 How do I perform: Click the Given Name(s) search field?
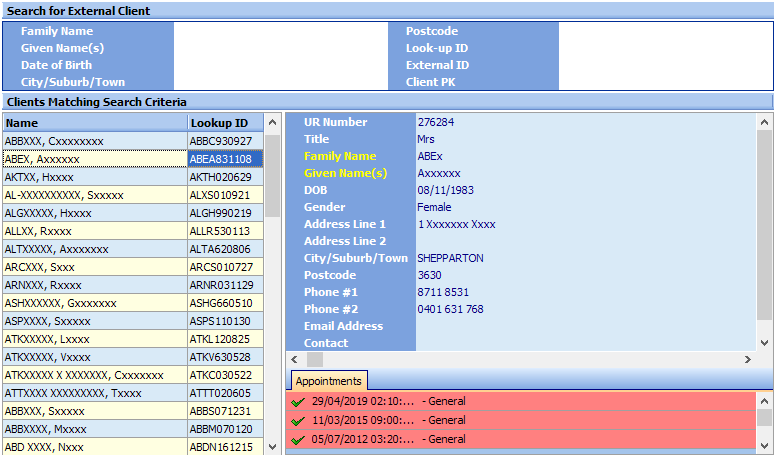pyautogui.click(x=281, y=48)
